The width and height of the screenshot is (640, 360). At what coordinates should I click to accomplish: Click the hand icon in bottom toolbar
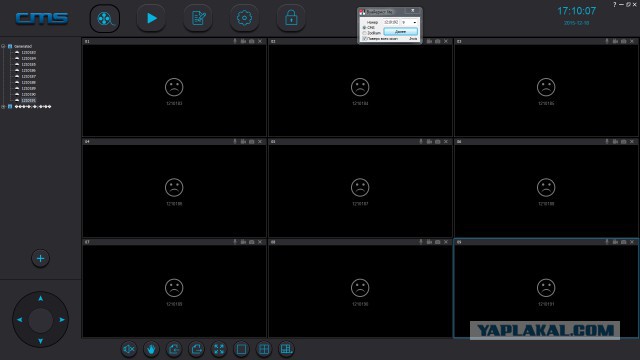pos(151,349)
